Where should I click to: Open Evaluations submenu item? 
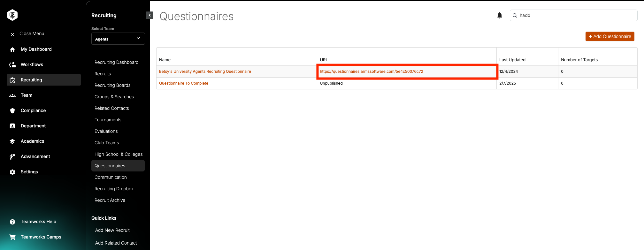click(106, 131)
